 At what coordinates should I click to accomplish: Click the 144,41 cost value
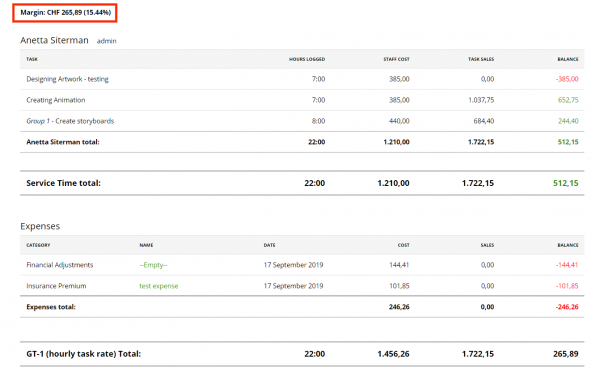399,265
